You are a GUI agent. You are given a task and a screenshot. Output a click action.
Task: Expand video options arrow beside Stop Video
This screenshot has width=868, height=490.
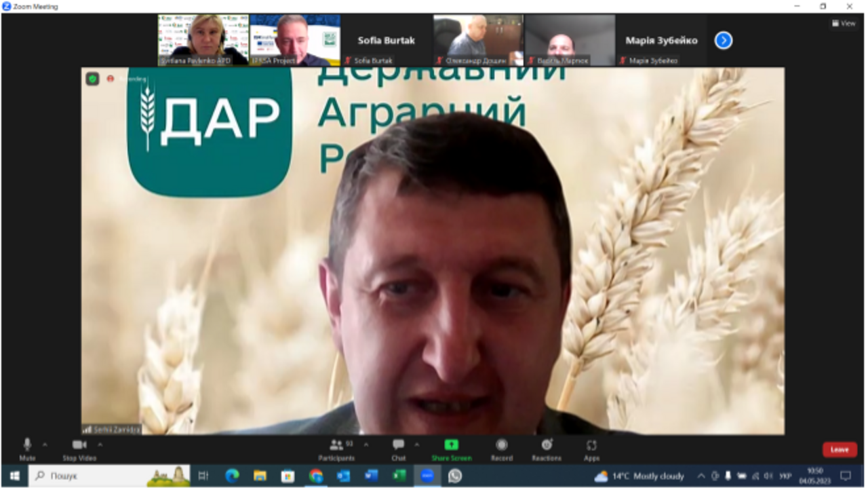click(100, 445)
